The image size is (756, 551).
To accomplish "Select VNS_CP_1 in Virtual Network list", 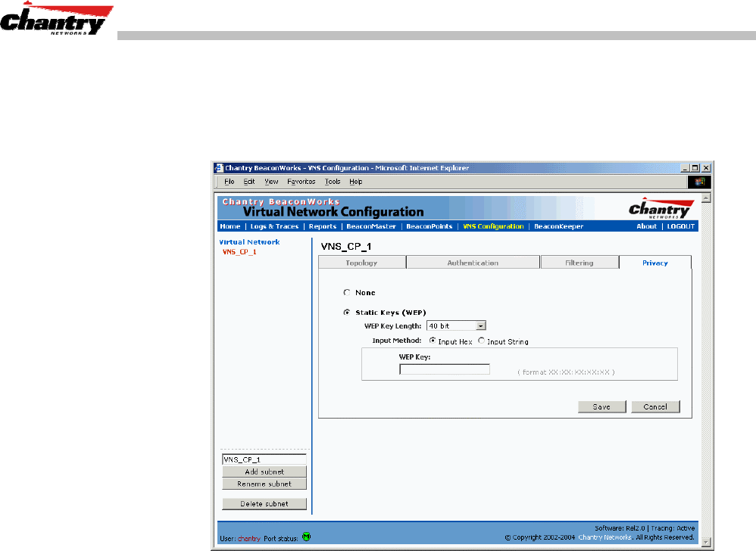I will 239,252.
